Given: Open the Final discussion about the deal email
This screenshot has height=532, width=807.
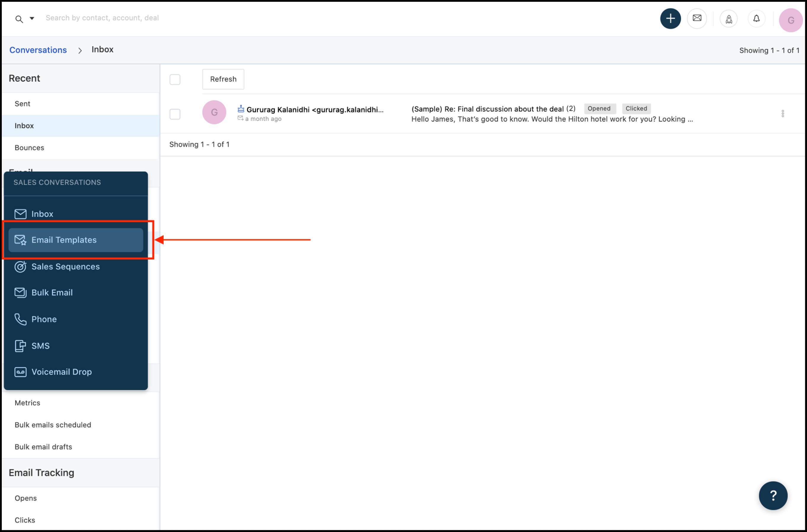Looking at the screenshot, I should 487,109.
